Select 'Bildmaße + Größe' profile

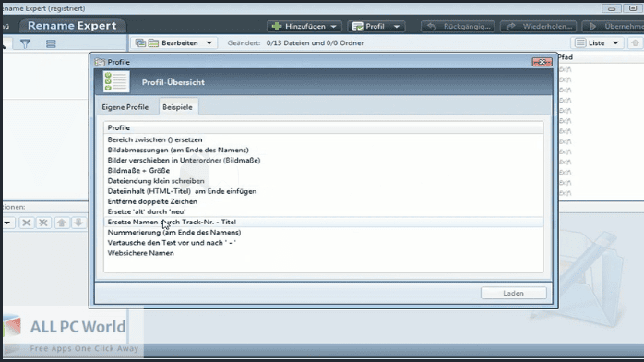coord(323,171)
